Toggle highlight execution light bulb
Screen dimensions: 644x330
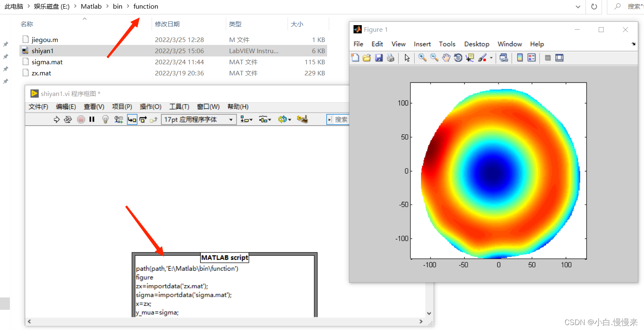105,119
